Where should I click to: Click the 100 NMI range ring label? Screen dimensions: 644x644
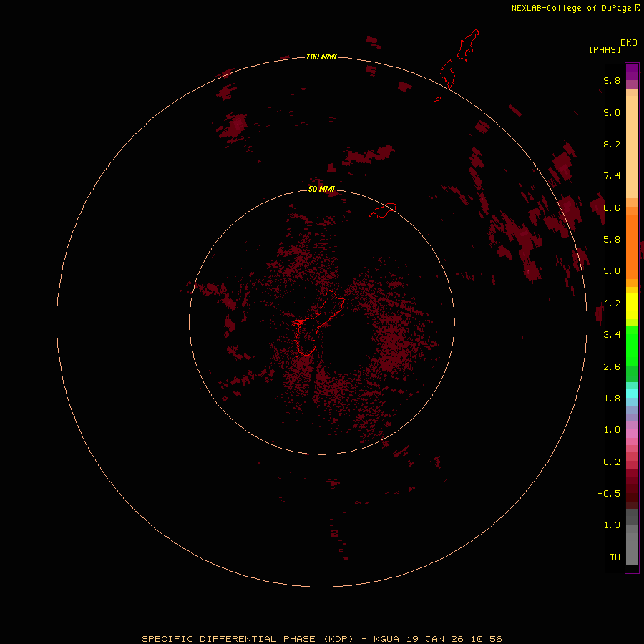[x=321, y=57]
